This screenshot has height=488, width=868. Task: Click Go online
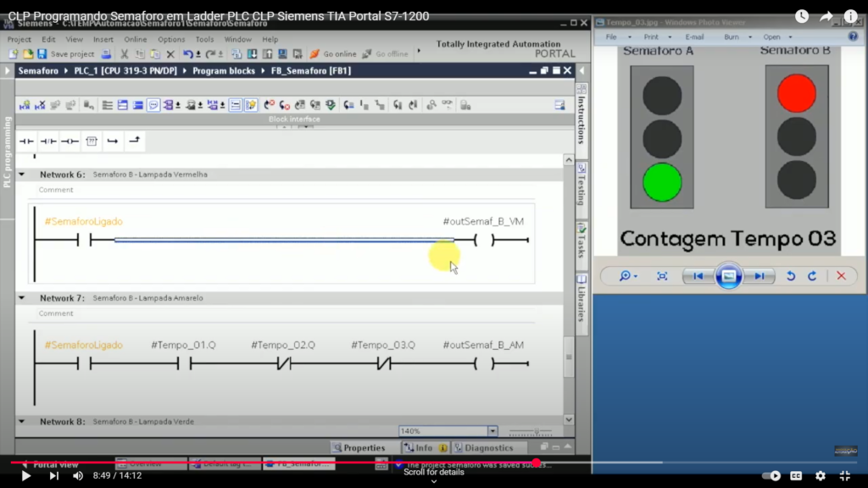click(333, 54)
